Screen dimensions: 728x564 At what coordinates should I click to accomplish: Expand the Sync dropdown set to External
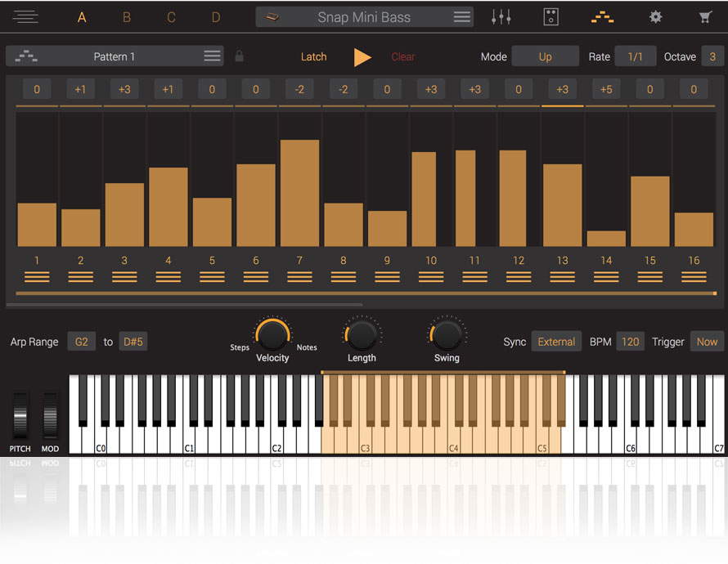click(x=556, y=342)
